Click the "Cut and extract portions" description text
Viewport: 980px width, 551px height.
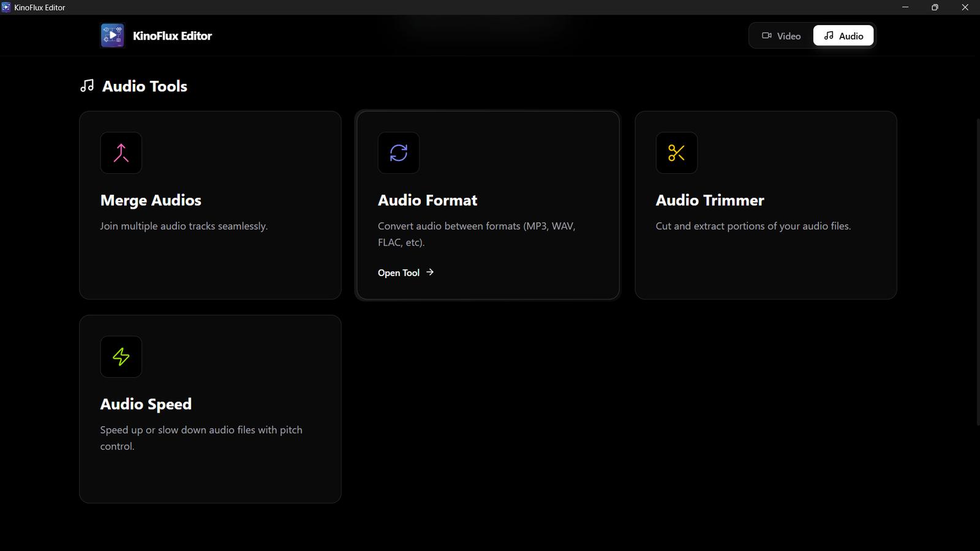click(753, 226)
